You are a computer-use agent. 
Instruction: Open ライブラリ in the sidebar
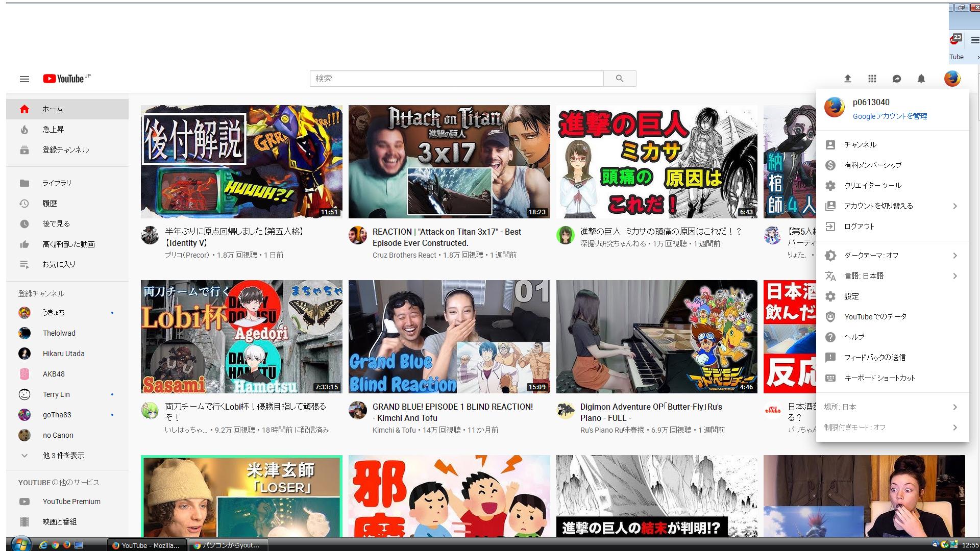click(x=67, y=183)
